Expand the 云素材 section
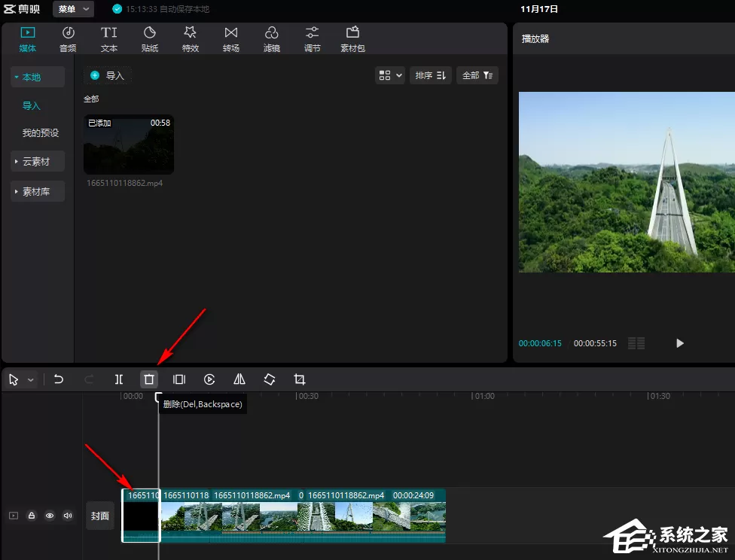 (x=38, y=162)
